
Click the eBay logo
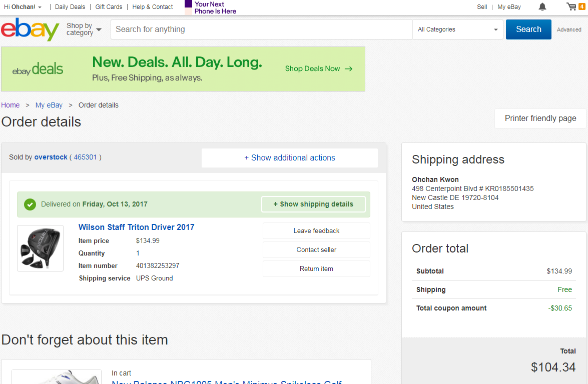coord(30,29)
